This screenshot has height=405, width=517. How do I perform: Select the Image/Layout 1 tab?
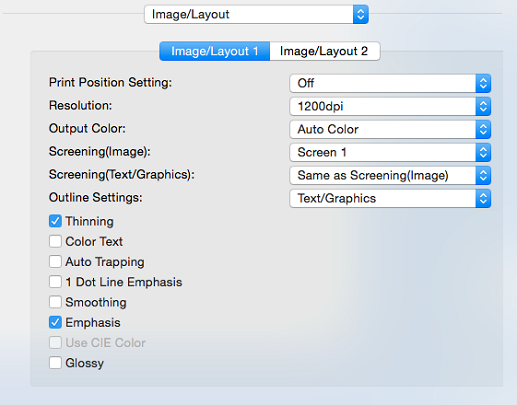[215, 51]
